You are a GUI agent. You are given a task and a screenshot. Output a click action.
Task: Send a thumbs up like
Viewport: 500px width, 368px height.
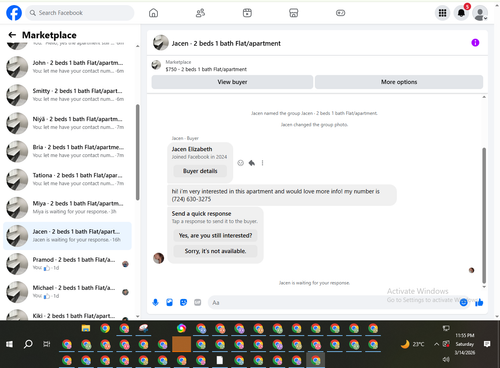(x=479, y=302)
